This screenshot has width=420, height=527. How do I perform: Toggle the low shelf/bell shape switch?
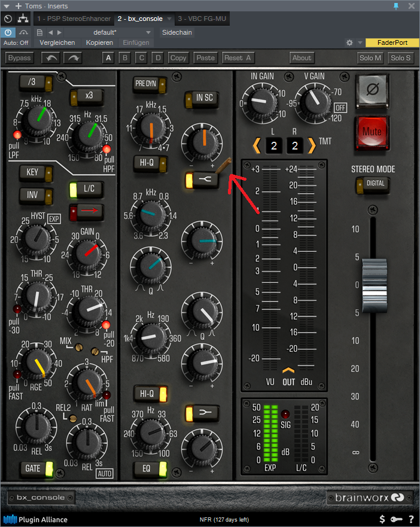click(x=202, y=413)
